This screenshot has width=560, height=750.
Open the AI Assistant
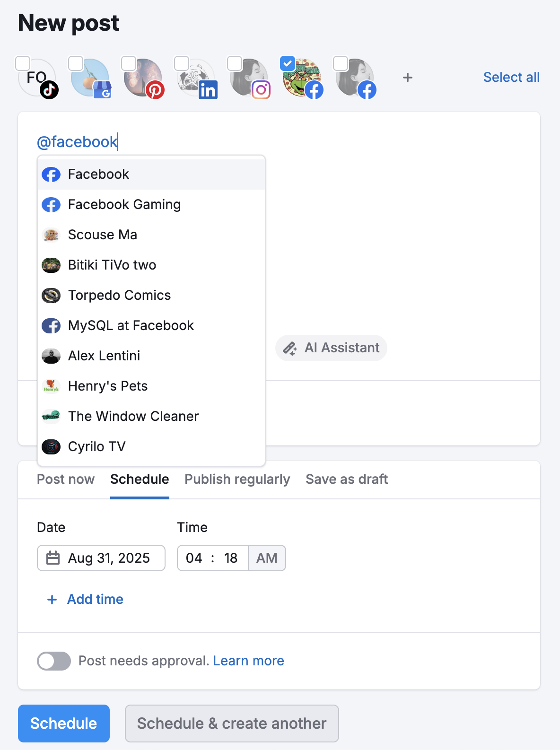coord(331,348)
